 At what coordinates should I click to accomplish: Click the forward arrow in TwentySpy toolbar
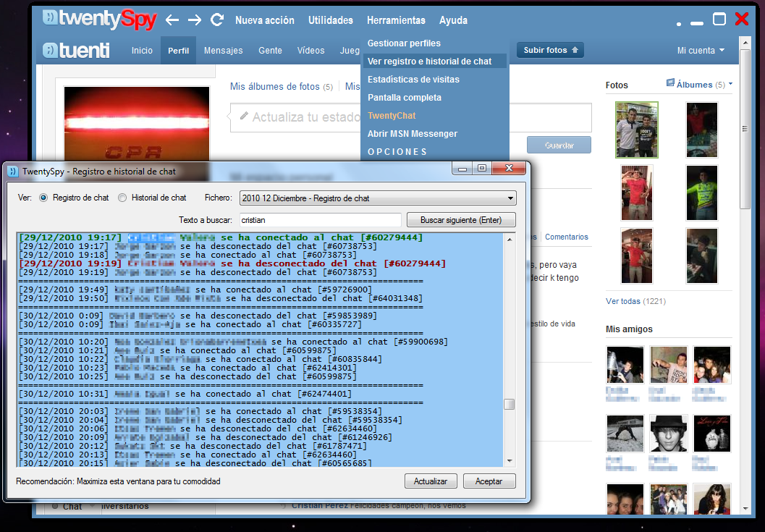(x=195, y=20)
